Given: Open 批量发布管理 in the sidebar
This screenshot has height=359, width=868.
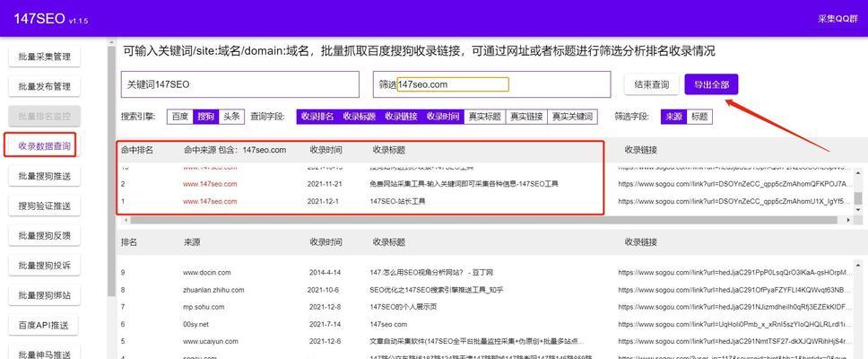Looking at the screenshot, I should coord(44,86).
